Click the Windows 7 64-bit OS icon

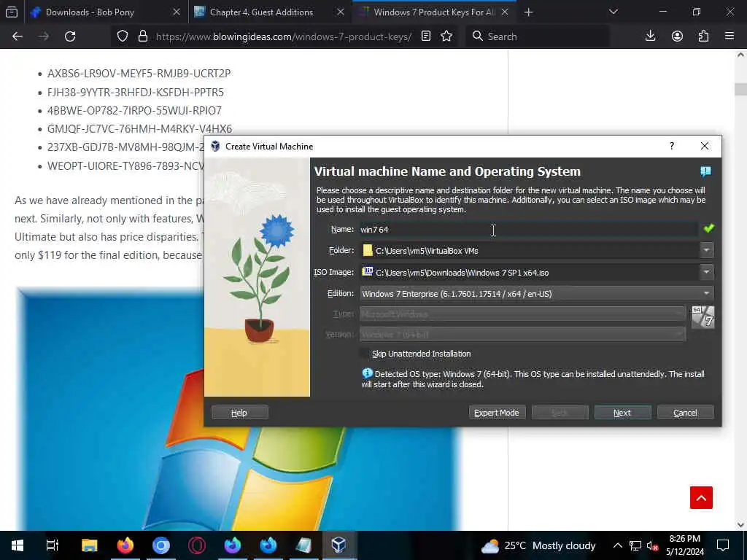(703, 317)
